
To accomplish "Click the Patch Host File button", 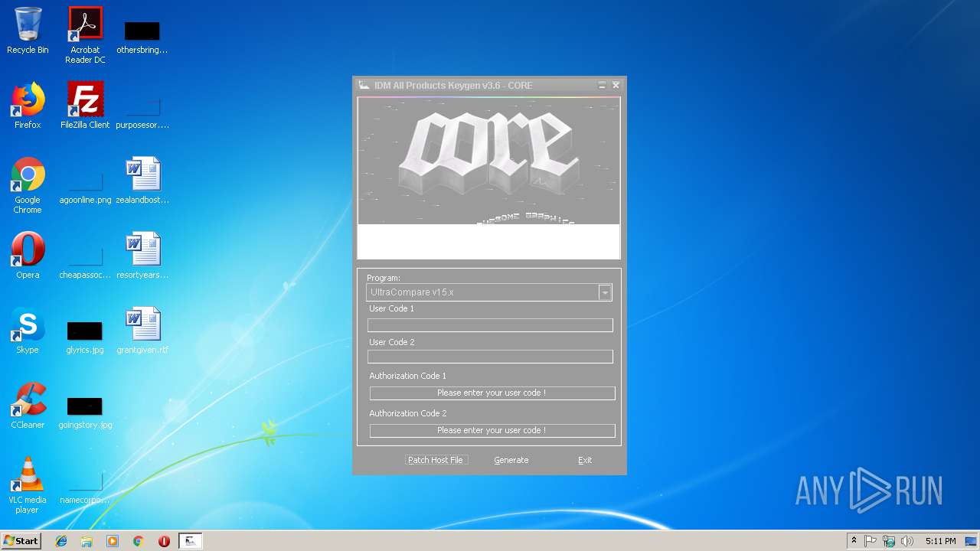I will click(436, 460).
